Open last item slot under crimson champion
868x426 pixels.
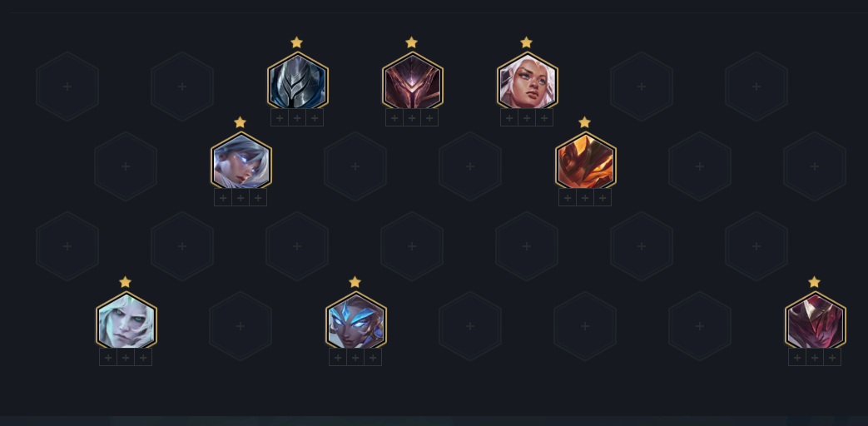click(832, 358)
